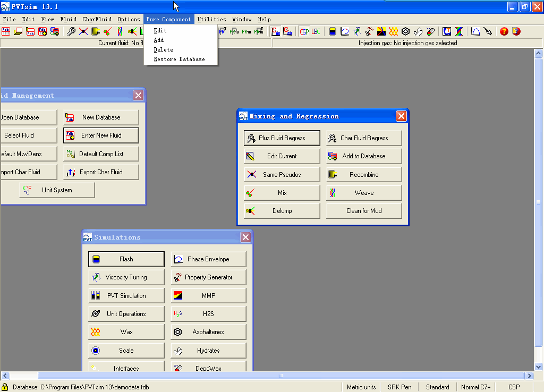Click the Plus Fluid Regress button
Screen dimensions: 544x392
click(282, 138)
